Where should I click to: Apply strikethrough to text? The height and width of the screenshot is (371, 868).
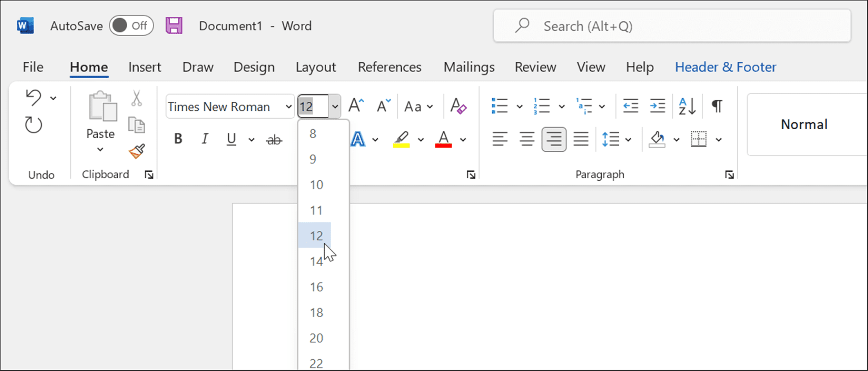pyautogui.click(x=274, y=139)
